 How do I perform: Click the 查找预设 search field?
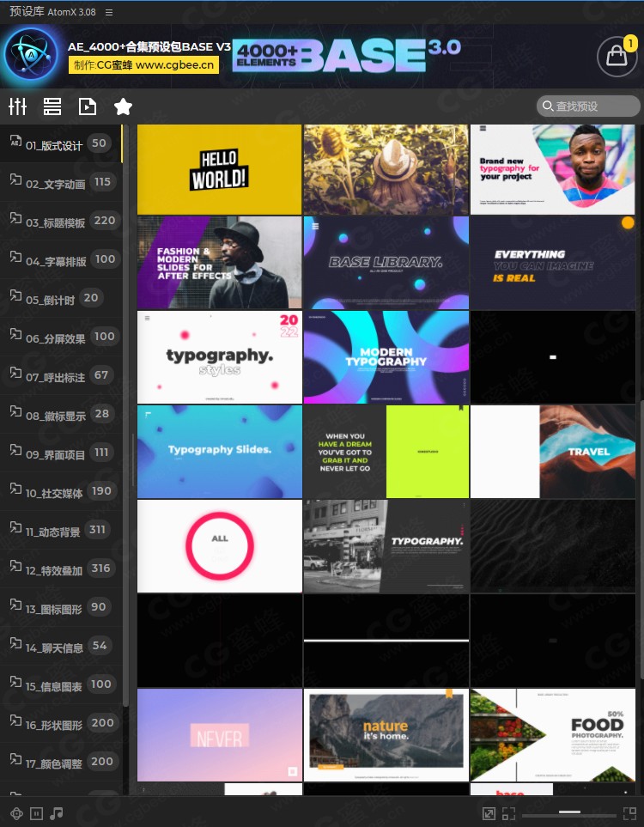(x=588, y=106)
